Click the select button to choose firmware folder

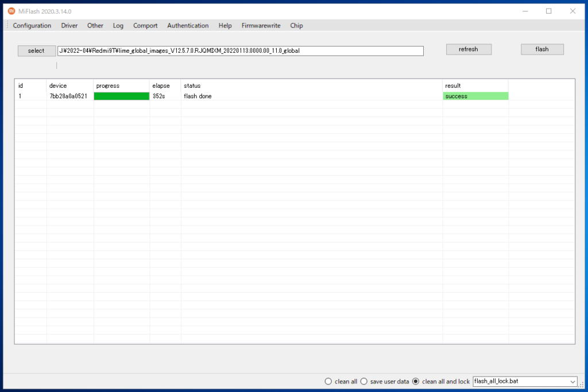click(36, 51)
